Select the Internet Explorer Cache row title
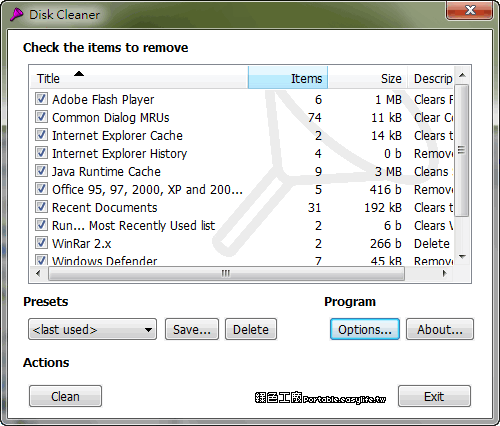500x426 pixels. point(117,135)
